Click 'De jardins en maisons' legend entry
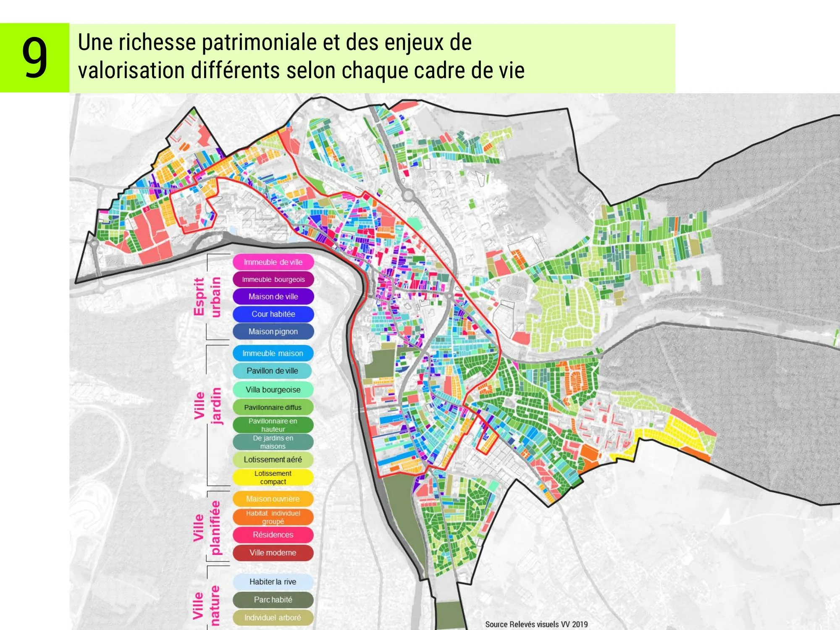The width and height of the screenshot is (840, 630). tap(273, 442)
